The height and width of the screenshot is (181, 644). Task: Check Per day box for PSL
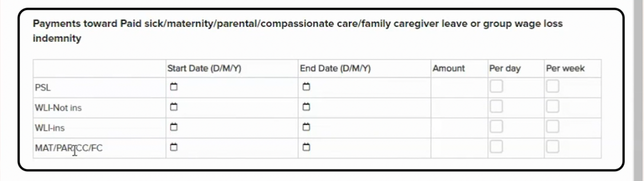click(x=496, y=87)
